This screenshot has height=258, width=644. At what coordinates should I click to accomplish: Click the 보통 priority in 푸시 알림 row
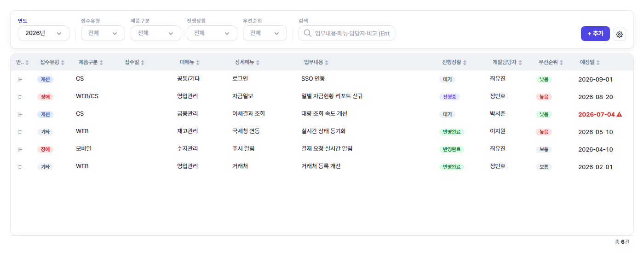pos(544,149)
